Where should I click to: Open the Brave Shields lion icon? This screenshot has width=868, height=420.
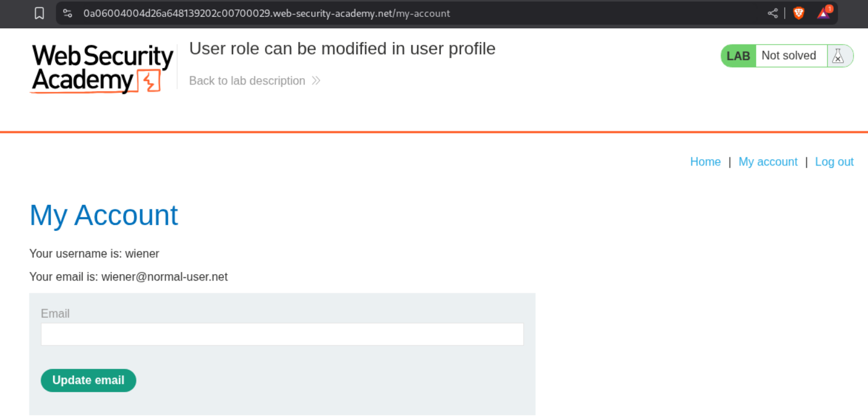click(x=799, y=13)
